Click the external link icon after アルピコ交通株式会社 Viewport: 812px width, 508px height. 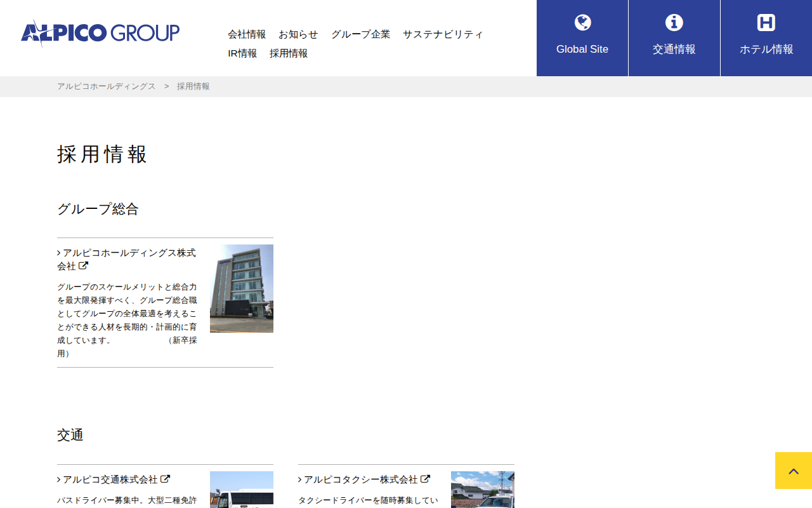click(x=166, y=479)
